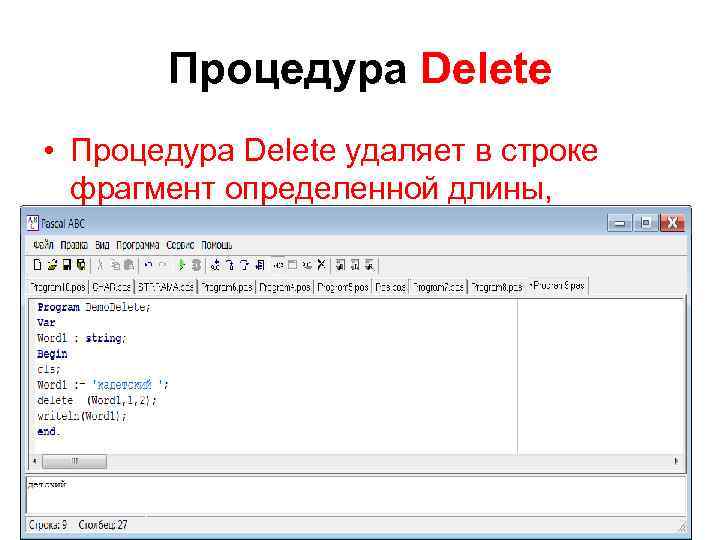Click the right arrow of the horizontal scrollbar
Viewport: 720px width, 540px height.
click(676, 461)
